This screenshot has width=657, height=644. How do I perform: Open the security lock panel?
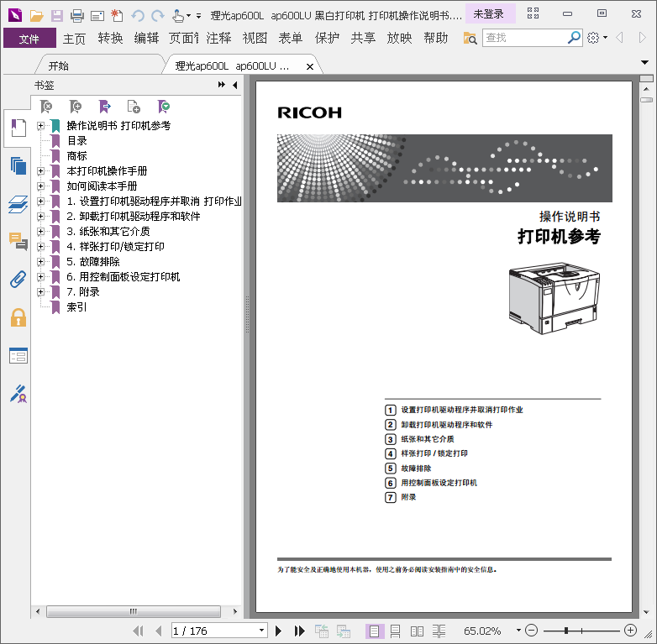18,317
